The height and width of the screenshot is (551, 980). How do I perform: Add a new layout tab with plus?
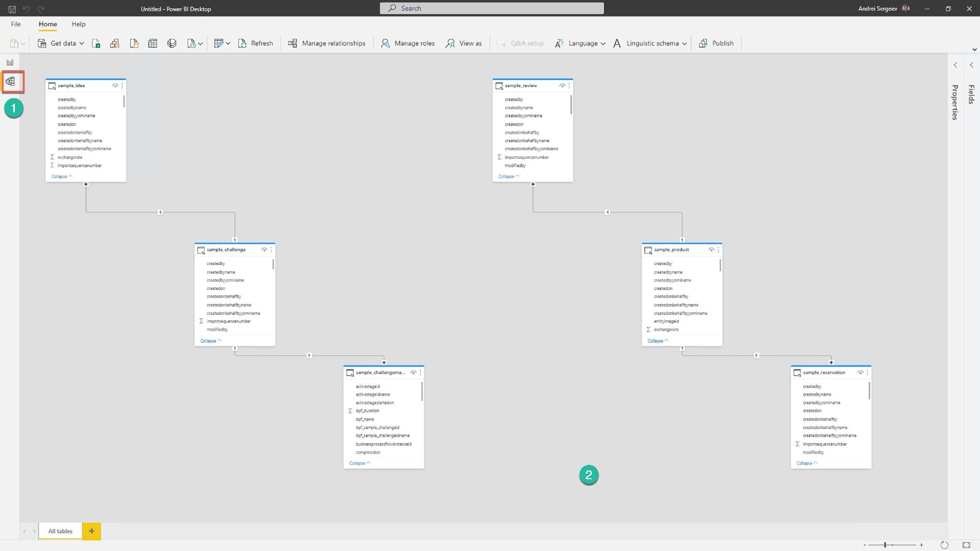point(91,531)
